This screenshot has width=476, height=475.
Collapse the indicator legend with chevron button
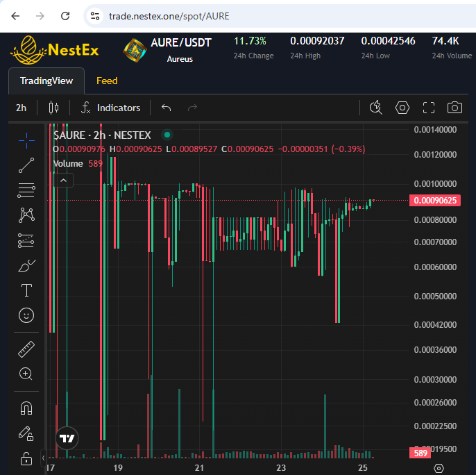point(63,181)
